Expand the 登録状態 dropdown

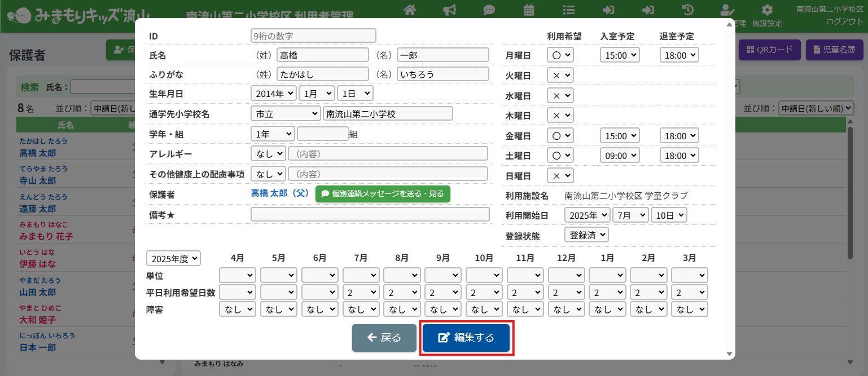coord(586,235)
